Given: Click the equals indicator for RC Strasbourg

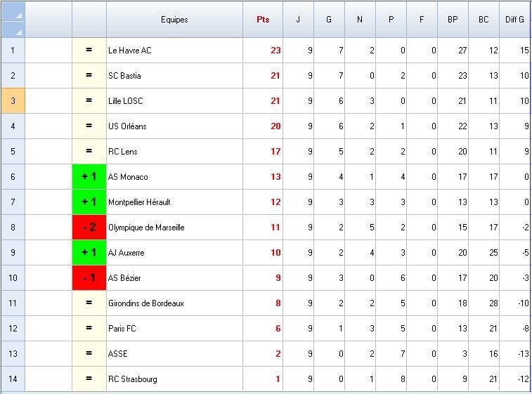Looking at the screenshot, I should (89, 379).
